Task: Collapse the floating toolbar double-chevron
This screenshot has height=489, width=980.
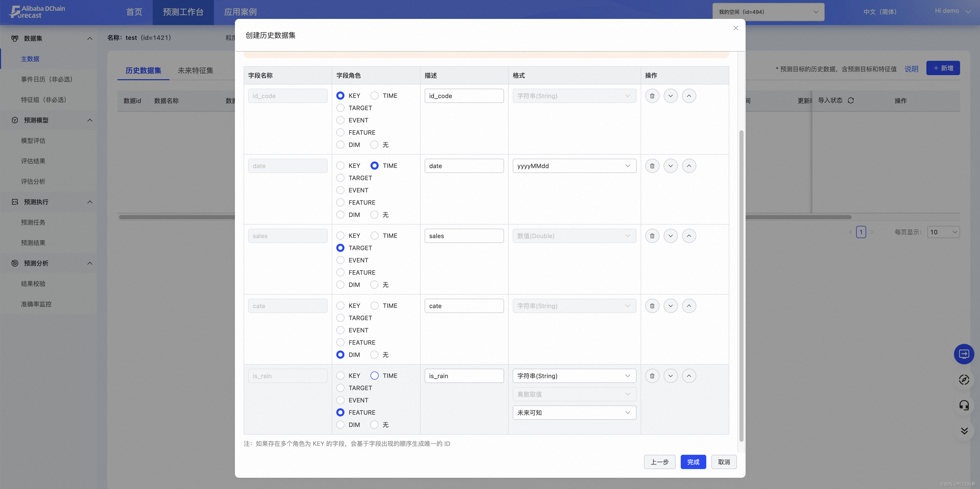Action: [x=964, y=431]
